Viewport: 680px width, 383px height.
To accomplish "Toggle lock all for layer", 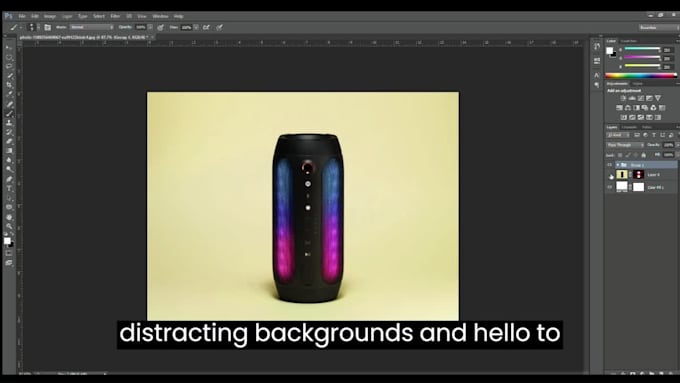I will click(644, 155).
